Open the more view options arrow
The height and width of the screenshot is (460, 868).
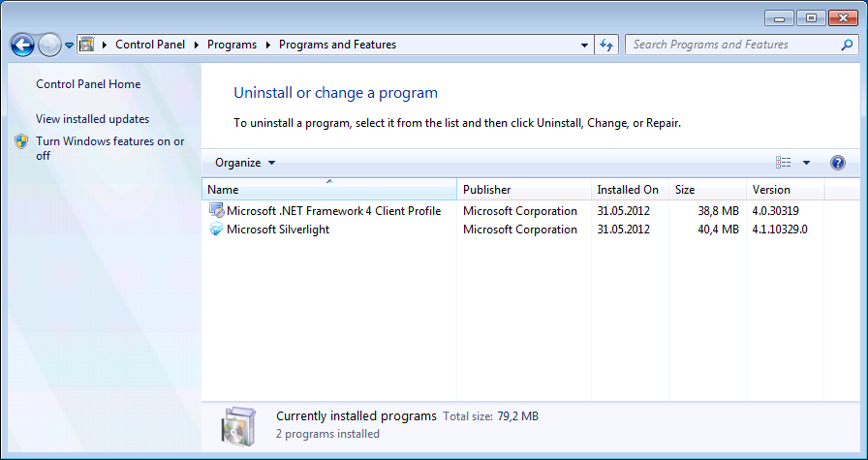point(806,163)
